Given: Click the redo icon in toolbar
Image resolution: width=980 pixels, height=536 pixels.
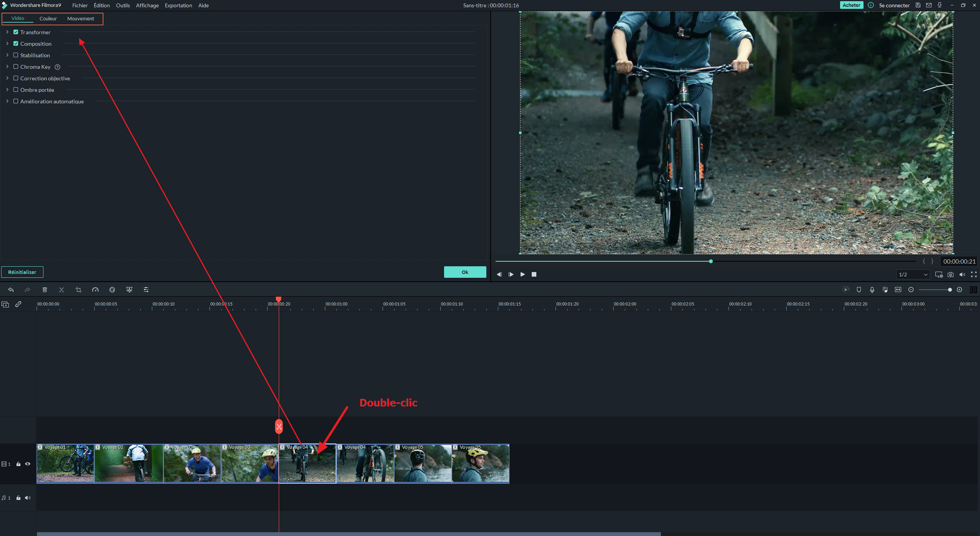Looking at the screenshot, I should (27, 289).
